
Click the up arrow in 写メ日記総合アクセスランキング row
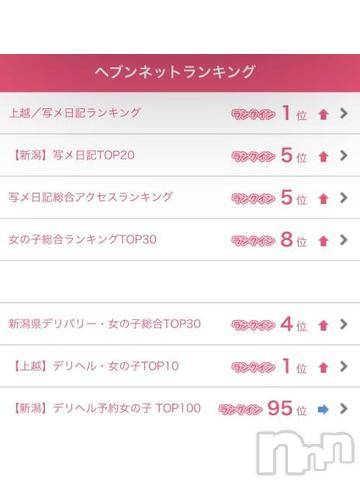323,199
